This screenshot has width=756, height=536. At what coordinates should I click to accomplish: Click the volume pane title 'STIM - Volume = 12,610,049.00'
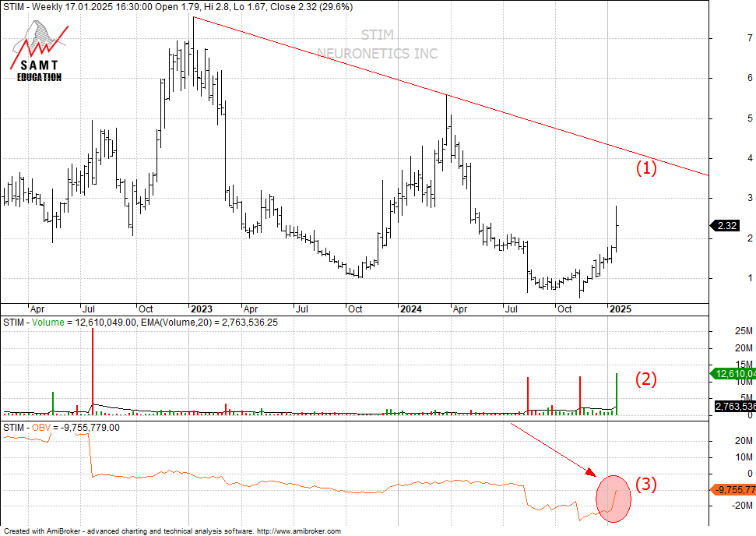pyautogui.click(x=69, y=323)
